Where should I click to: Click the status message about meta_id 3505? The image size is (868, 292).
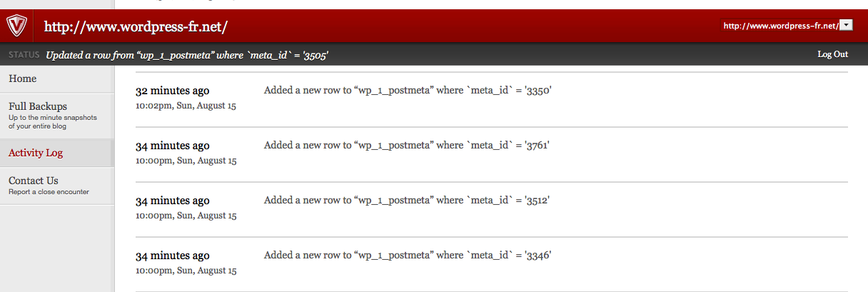187,55
